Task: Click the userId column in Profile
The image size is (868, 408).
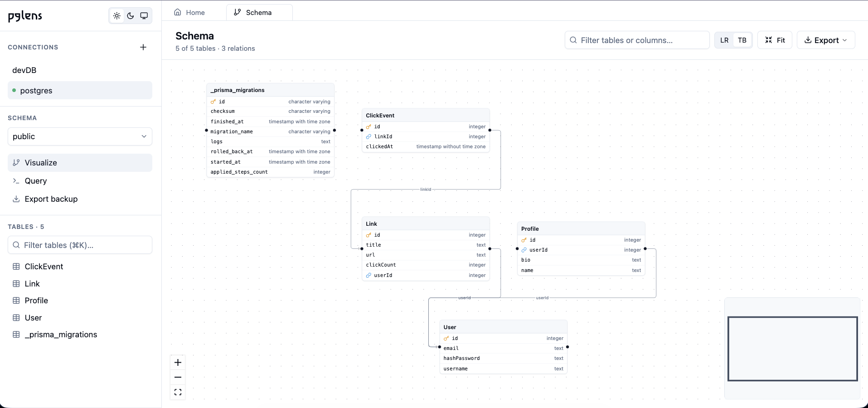Action: click(581, 250)
